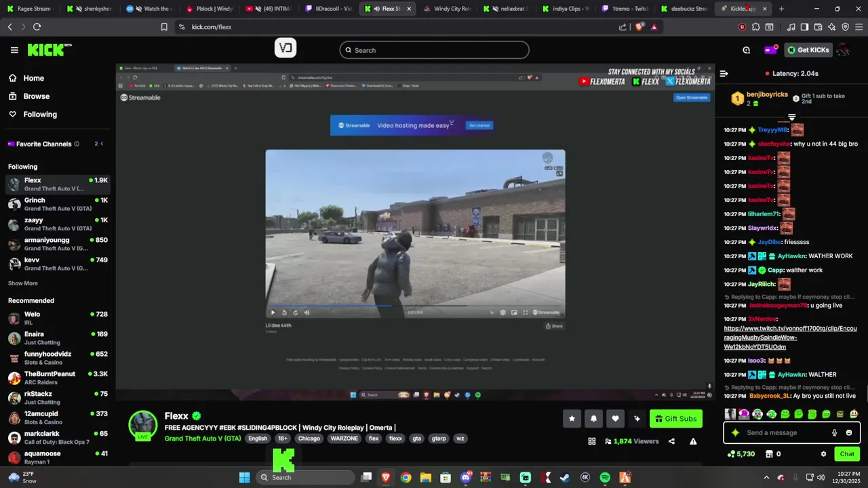This screenshot has width=868, height=488.
Task: Toggle notifications bell for Flexx
Action: pyautogui.click(x=593, y=419)
